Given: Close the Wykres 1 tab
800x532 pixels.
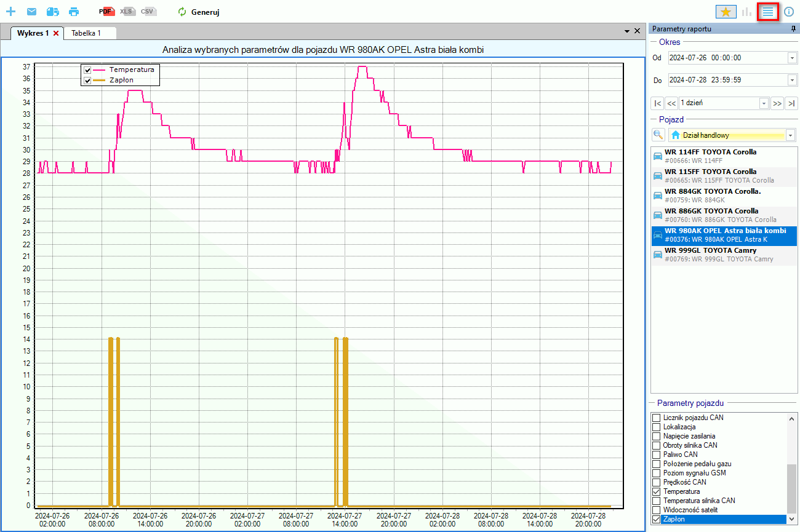Looking at the screenshot, I should [56, 33].
